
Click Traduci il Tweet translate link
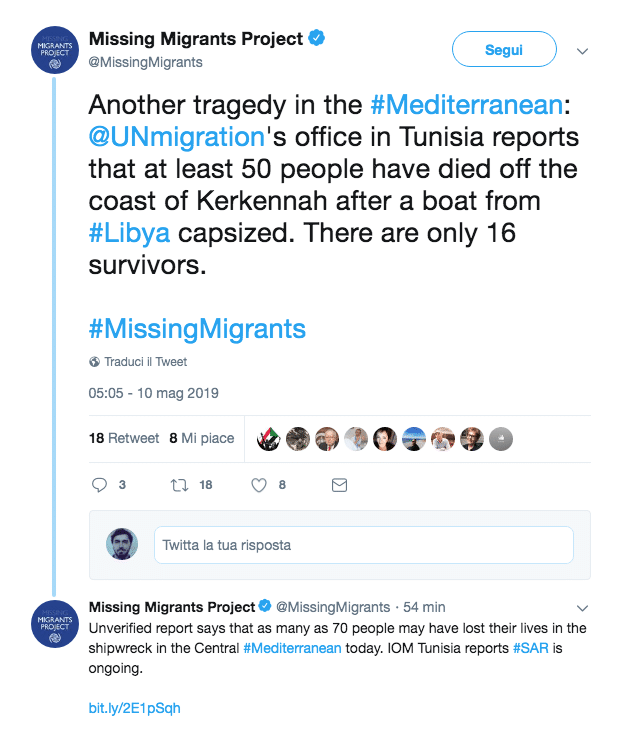tap(145, 362)
